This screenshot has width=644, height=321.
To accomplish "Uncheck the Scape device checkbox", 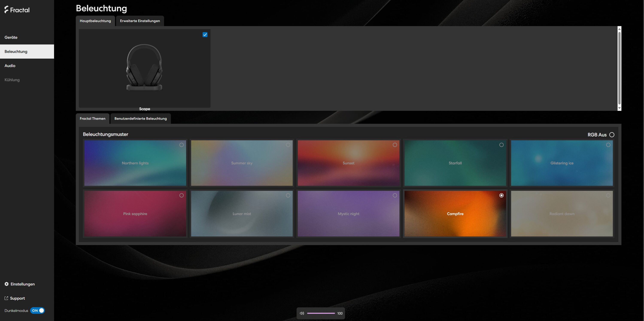I will 205,35.
